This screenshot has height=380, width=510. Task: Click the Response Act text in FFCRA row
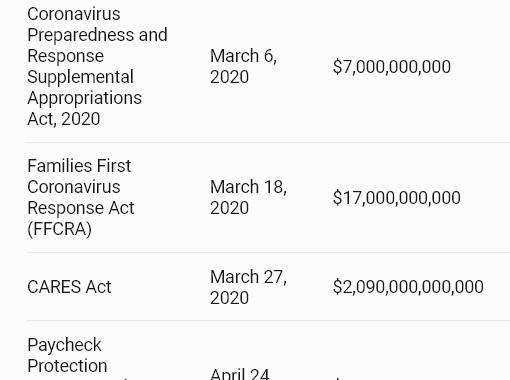point(81,208)
